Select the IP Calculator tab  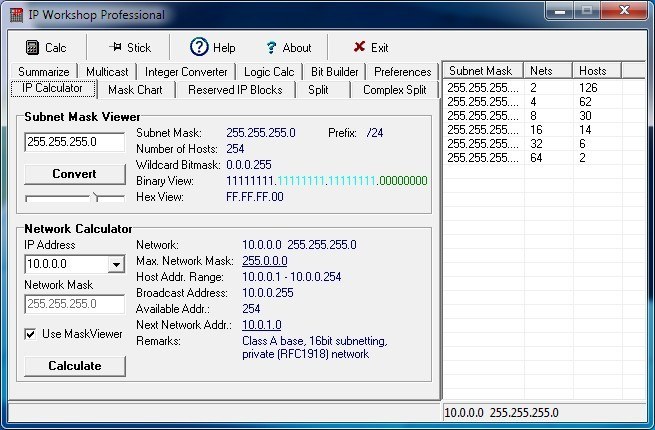pos(53,88)
